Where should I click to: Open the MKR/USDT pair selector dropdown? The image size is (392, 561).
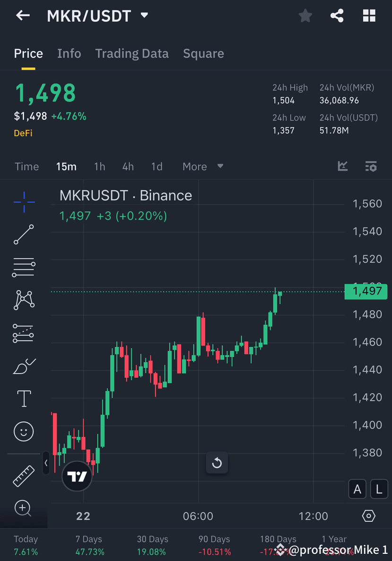coord(144,15)
